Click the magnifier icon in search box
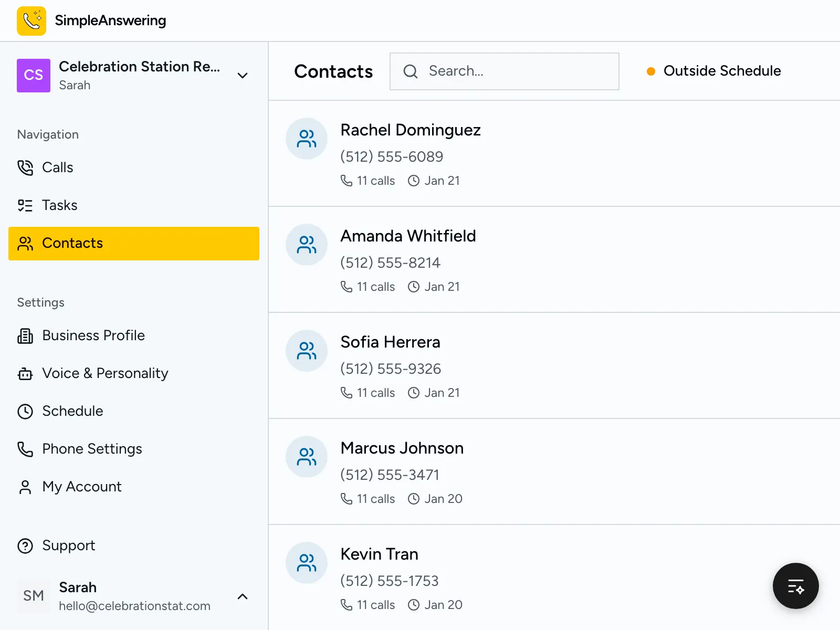 pyautogui.click(x=411, y=71)
